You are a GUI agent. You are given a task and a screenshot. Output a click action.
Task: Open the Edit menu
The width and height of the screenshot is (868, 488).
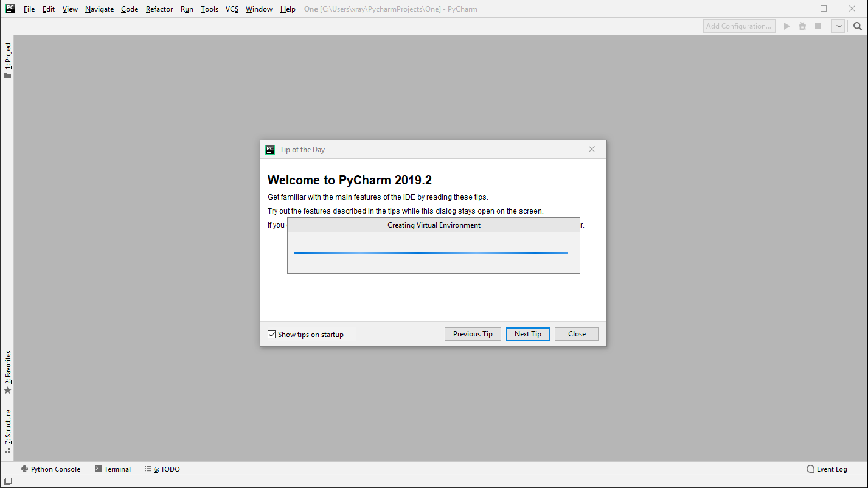pyautogui.click(x=49, y=9)
